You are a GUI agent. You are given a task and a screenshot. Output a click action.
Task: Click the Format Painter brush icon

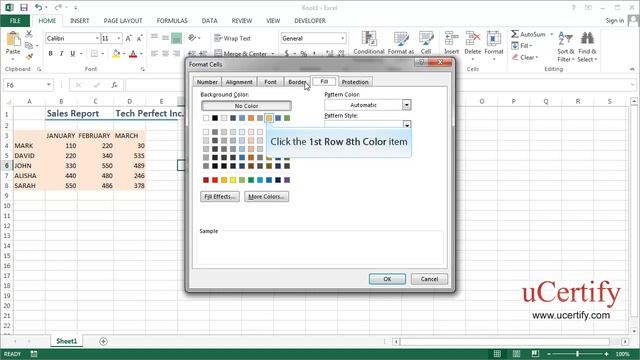29,56
